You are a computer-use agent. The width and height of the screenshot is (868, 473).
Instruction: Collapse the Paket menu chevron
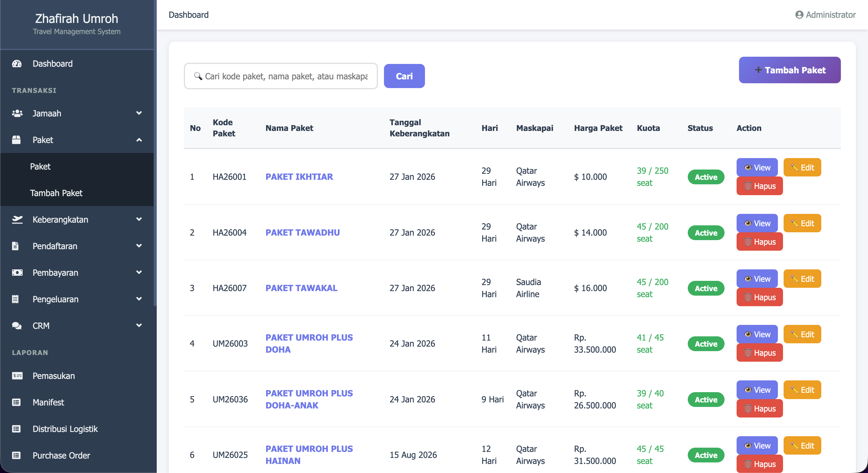pos(139,140)
